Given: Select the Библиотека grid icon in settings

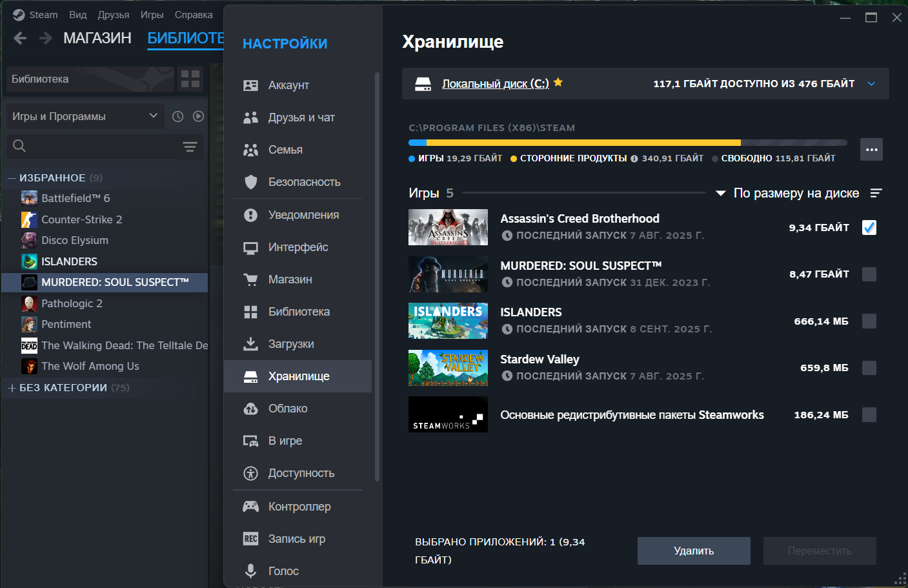Looking at the screenshot, I should pos(250,312).
